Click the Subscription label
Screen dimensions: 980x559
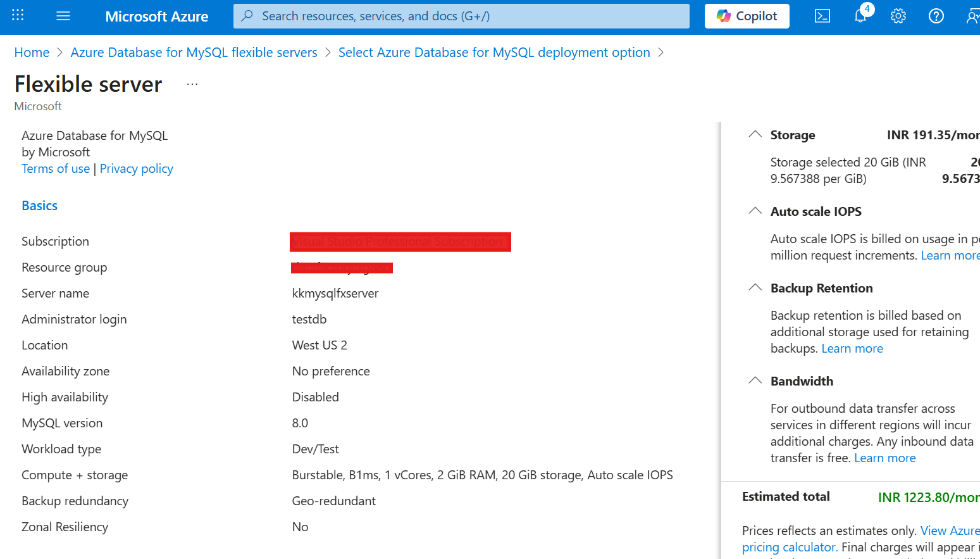[55, 241]
